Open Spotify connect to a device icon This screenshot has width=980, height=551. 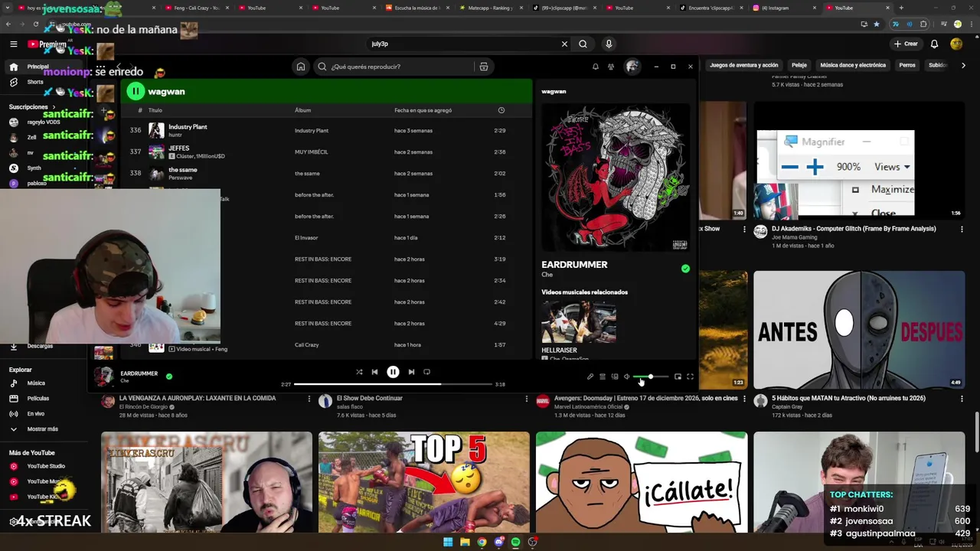click(615, 377)
